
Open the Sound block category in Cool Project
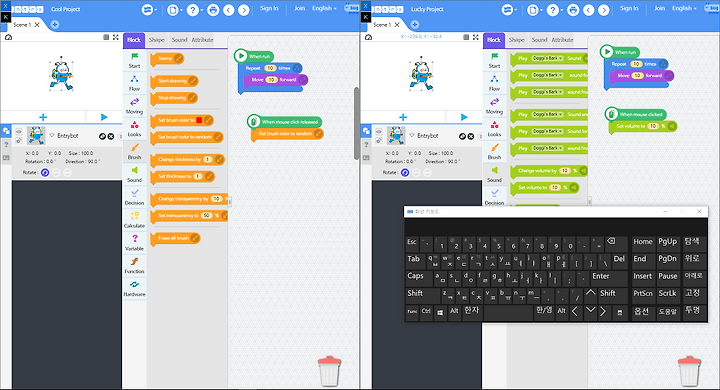pyautogui.click(x=135, y=174)
